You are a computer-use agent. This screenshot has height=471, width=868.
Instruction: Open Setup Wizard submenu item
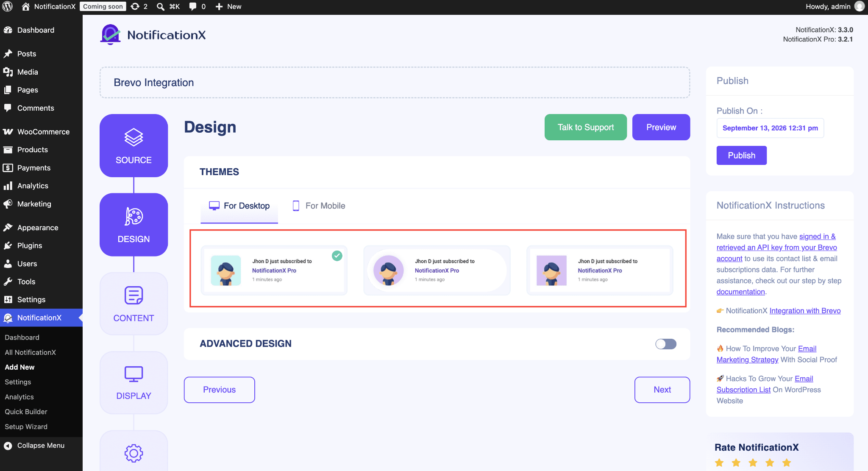pos(26,426)
